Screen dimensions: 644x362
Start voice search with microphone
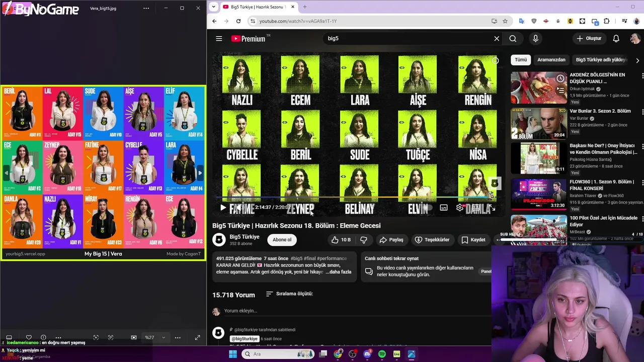(535, 39)
